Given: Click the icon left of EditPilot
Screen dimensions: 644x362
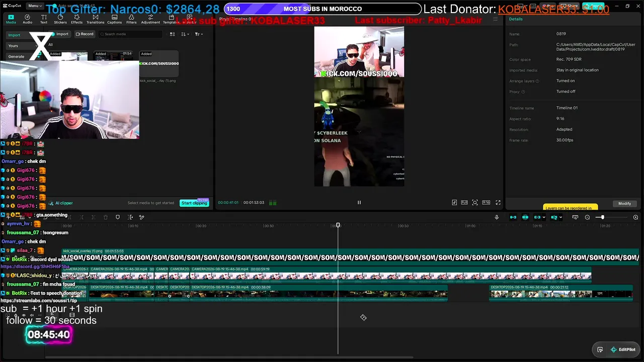Looking at the screenshot, I should pyautogui.click(x=600, y=349).
